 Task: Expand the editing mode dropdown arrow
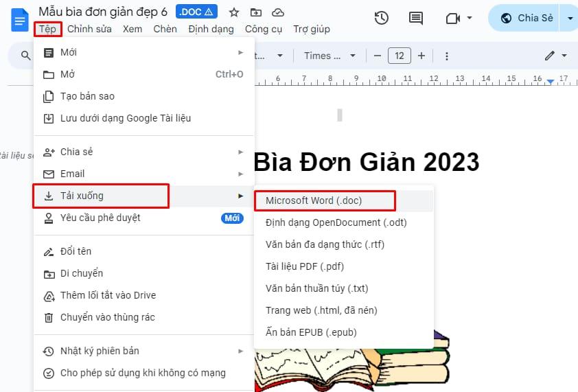(564, 56)
